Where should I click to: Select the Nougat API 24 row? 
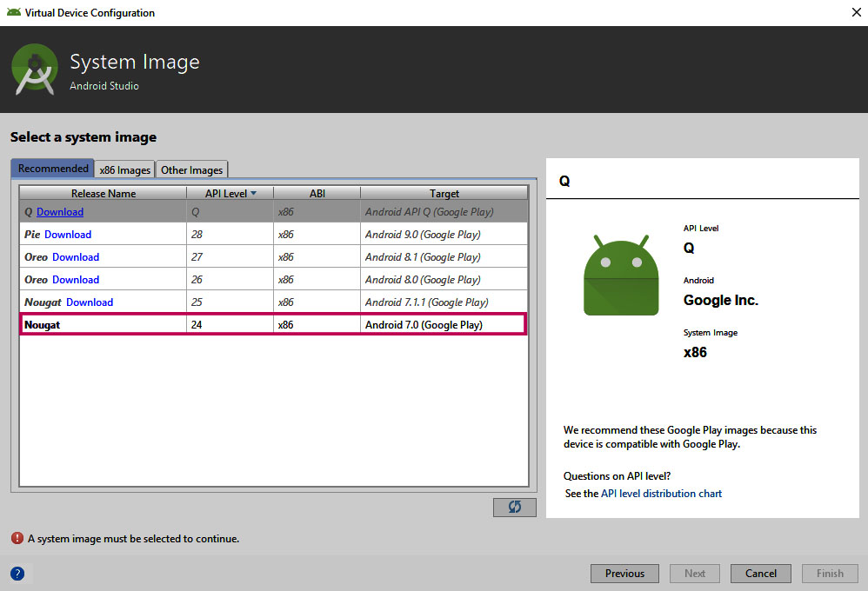272,325
